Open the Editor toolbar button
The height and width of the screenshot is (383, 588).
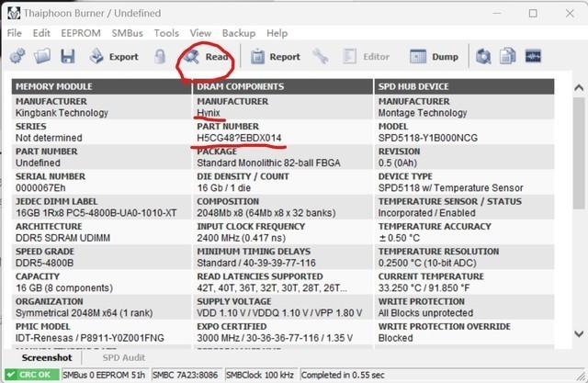pos(366,57)
